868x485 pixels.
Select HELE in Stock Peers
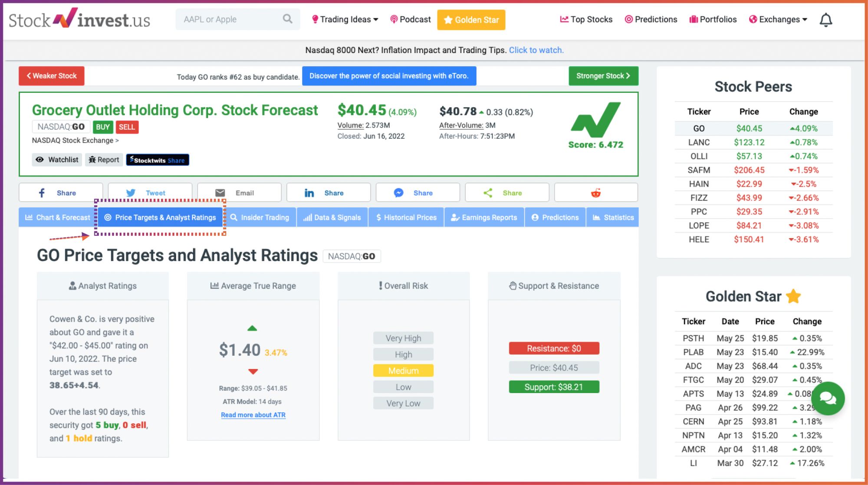699,239
